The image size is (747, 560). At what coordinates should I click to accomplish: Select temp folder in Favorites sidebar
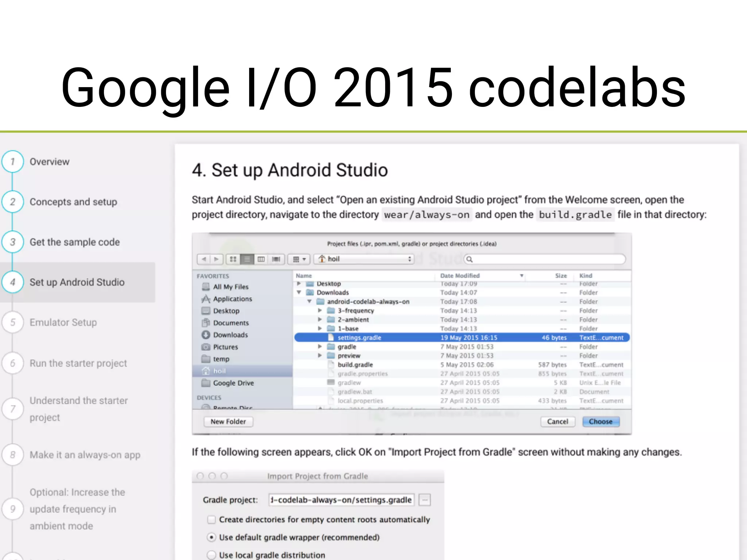point(216,359)
